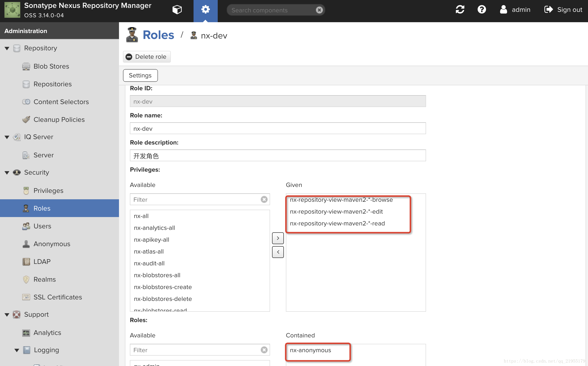Click the Nexus logo icon
The height and width of the screenshot is (366, 588).
tap(12, 10)
